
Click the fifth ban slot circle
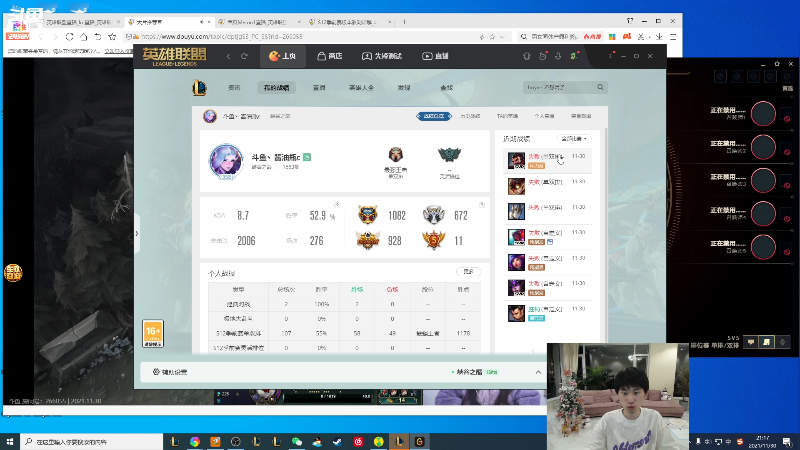pos(763,247)
